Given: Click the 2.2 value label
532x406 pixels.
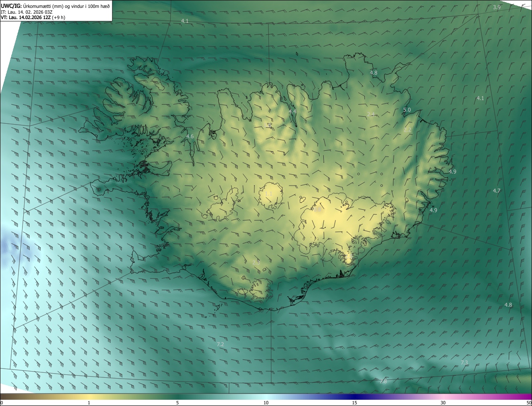Looking at the screenshot, I should point(407,130).
